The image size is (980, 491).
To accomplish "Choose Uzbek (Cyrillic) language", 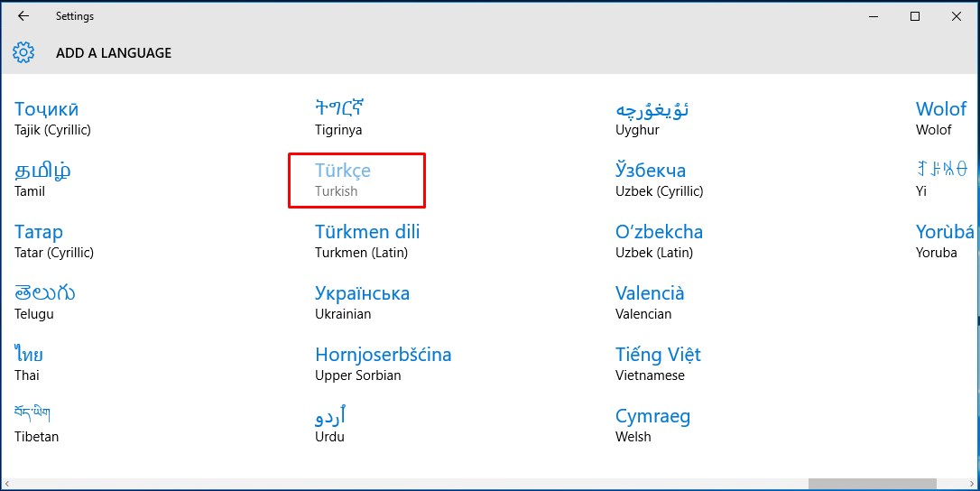I will pyautogui.click(x=659, y=180).
